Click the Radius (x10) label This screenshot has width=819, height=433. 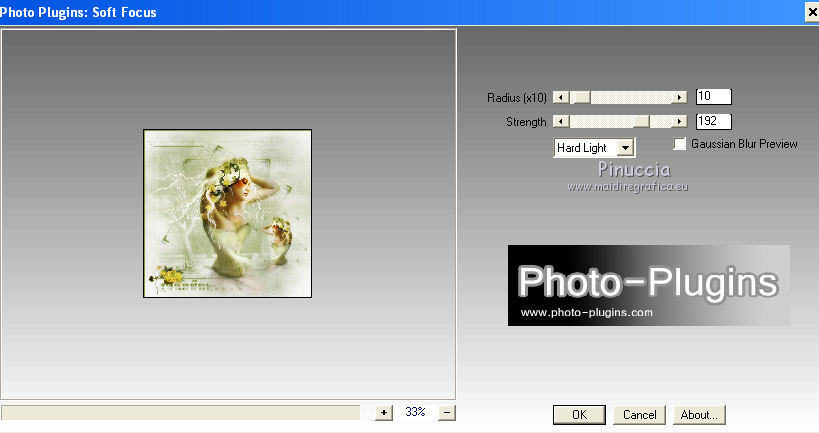[517, 98]
